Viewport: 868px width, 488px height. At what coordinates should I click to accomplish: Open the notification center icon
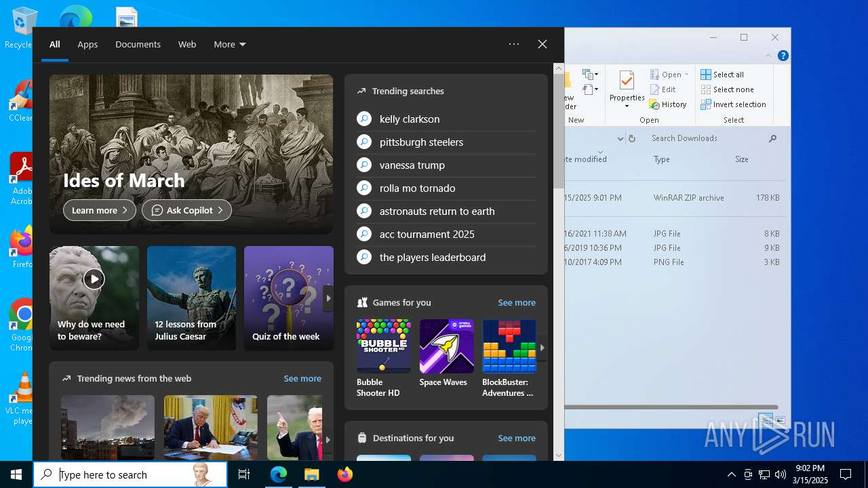pyautogui.click(x=846, y=474)
